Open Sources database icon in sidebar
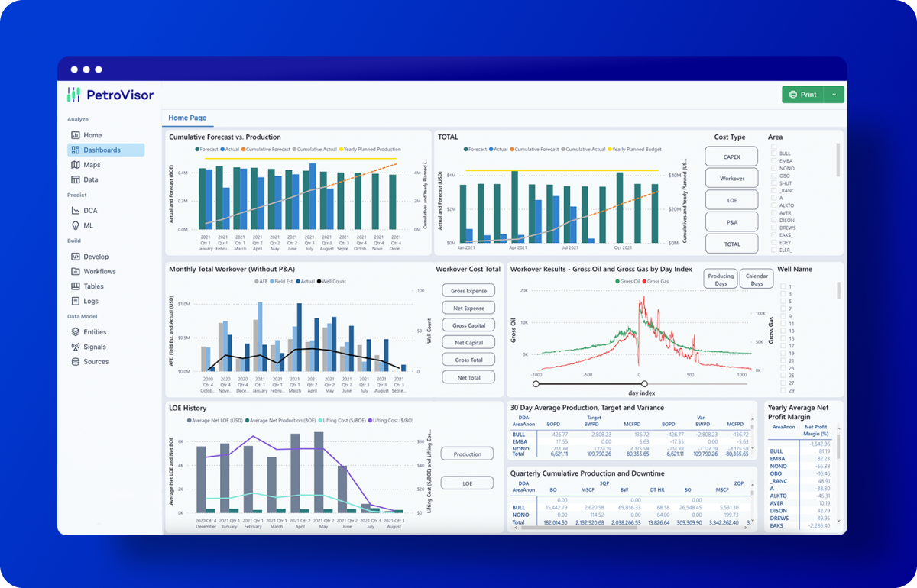 76,362
